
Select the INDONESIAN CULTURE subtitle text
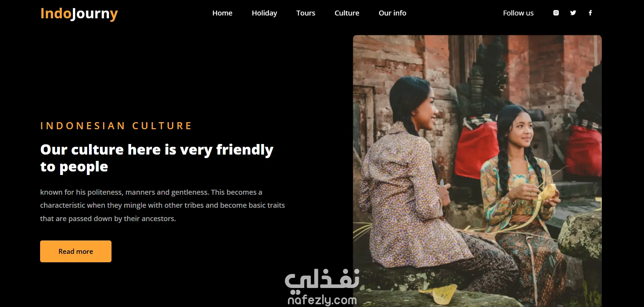tap(116, 126)
